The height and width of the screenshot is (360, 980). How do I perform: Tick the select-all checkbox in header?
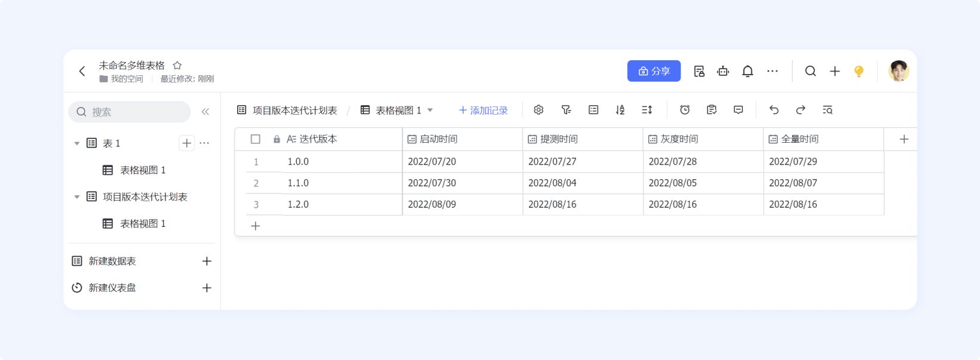tap(255, 139)
